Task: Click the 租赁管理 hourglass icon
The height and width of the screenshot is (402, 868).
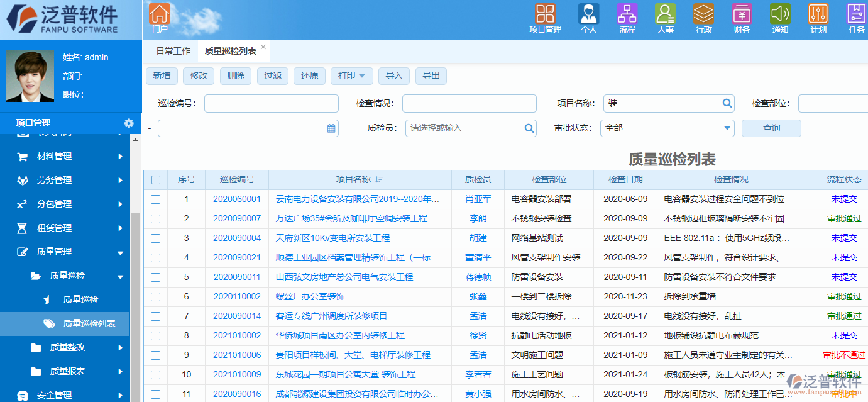Action: pyautogui.click(x=23, y=228)
